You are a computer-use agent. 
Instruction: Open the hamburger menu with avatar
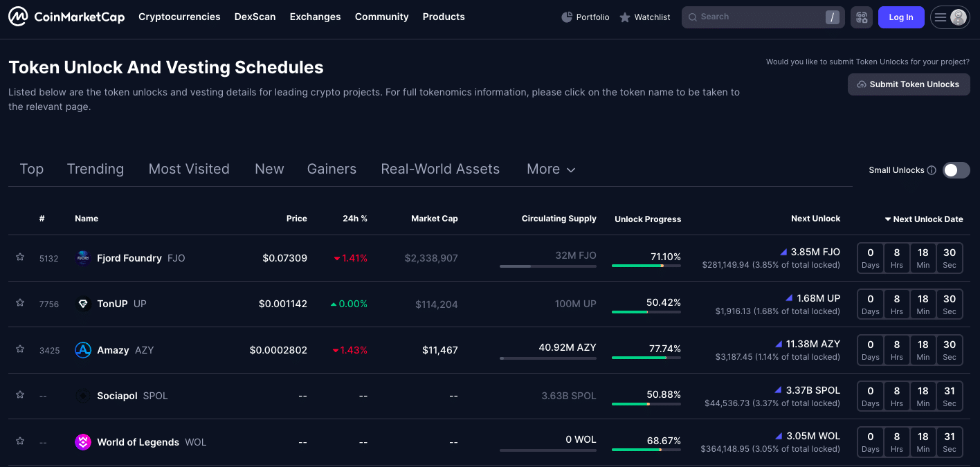(950, 17)
